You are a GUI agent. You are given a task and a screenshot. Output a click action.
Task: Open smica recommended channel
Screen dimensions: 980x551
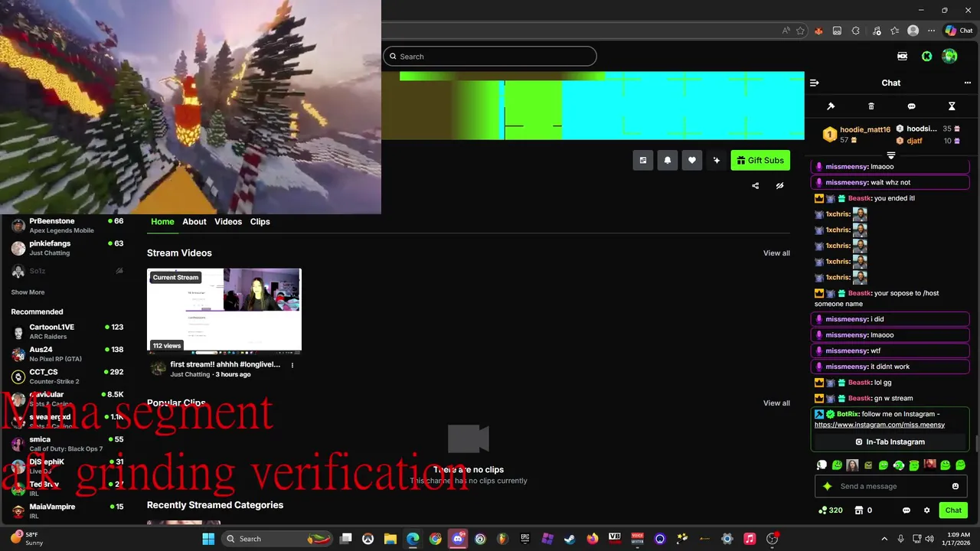(x=67, y=444)
